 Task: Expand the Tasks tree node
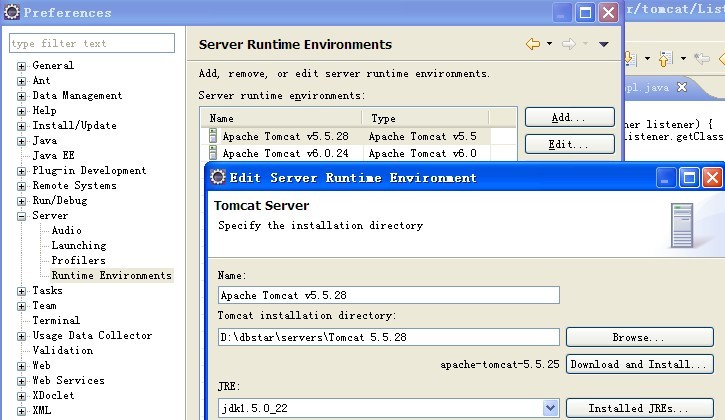click(21, 291)
